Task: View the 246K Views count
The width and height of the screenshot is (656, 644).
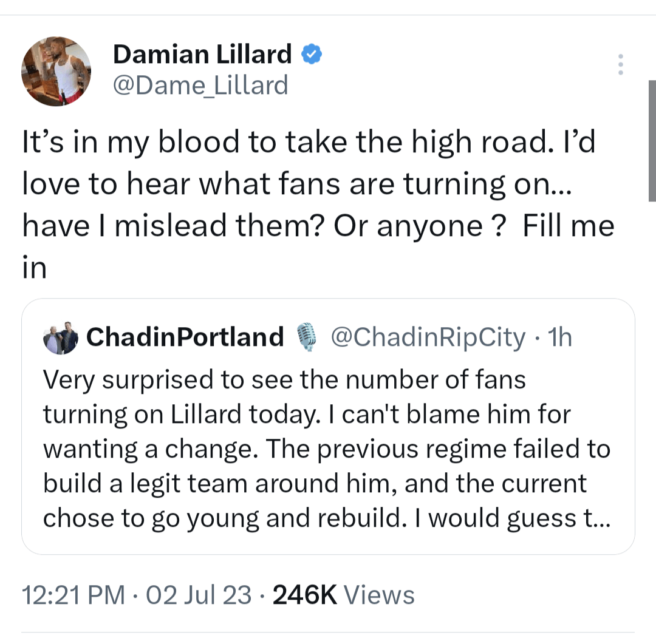Action: 305,595
